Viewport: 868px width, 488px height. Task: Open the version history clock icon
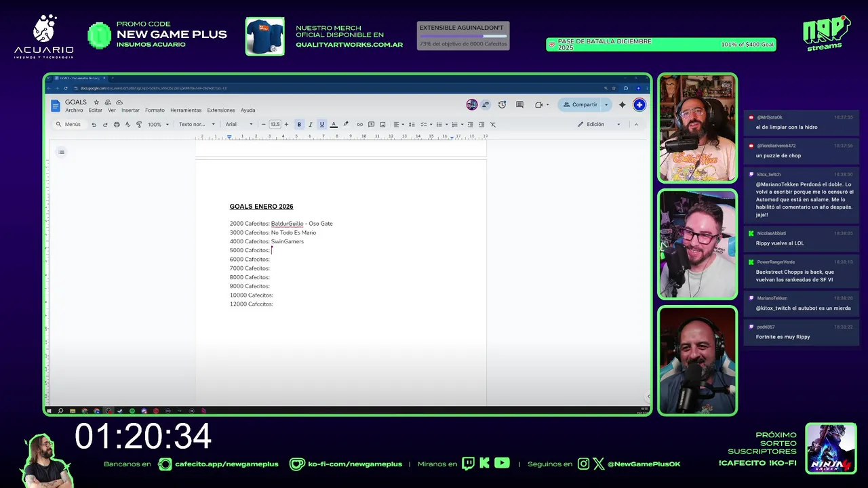[502, 105]
